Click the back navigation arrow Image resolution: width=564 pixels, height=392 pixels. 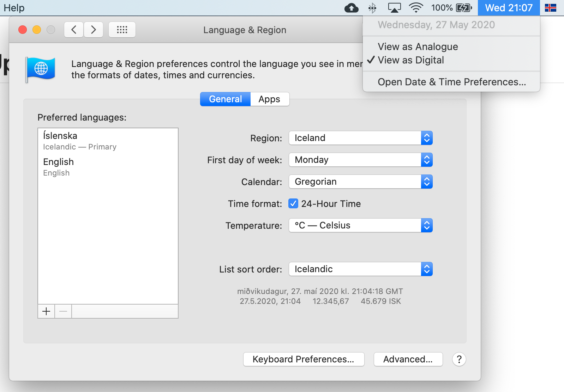pyautogui.click(x=74, y=30)
